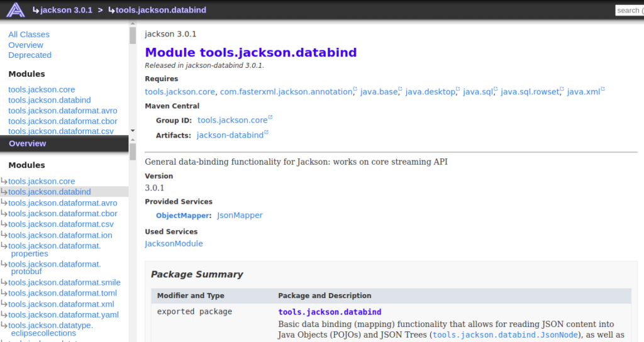Open tools.jackson.dataformat.protobuf tree item
The image size is (644, 342).
(54, 268)
